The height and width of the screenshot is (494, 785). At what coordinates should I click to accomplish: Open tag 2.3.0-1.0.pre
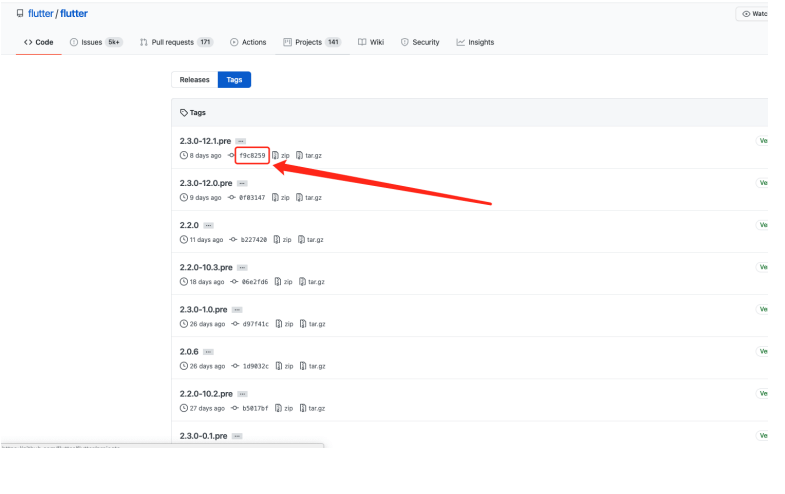203,309
